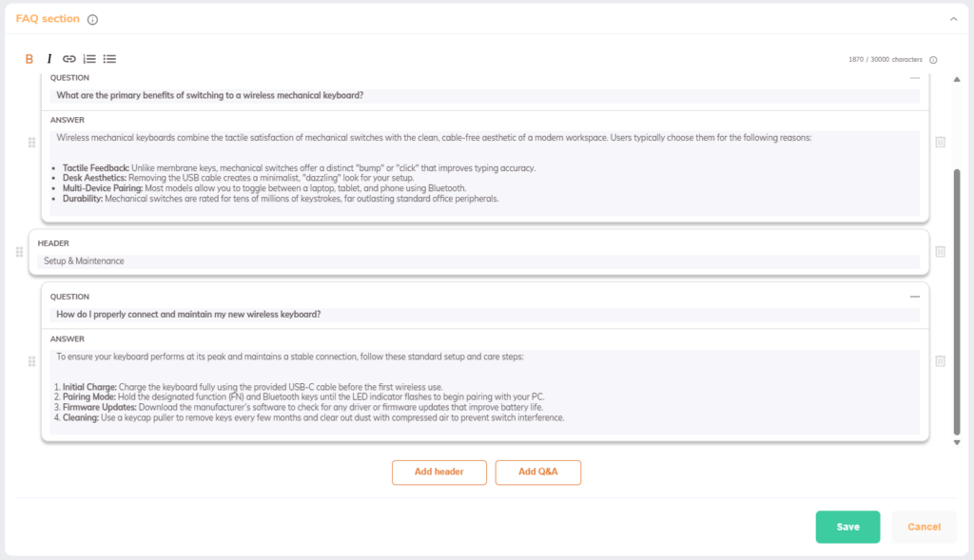Show info tooltip beside FAQ section title

click(92, 20)
